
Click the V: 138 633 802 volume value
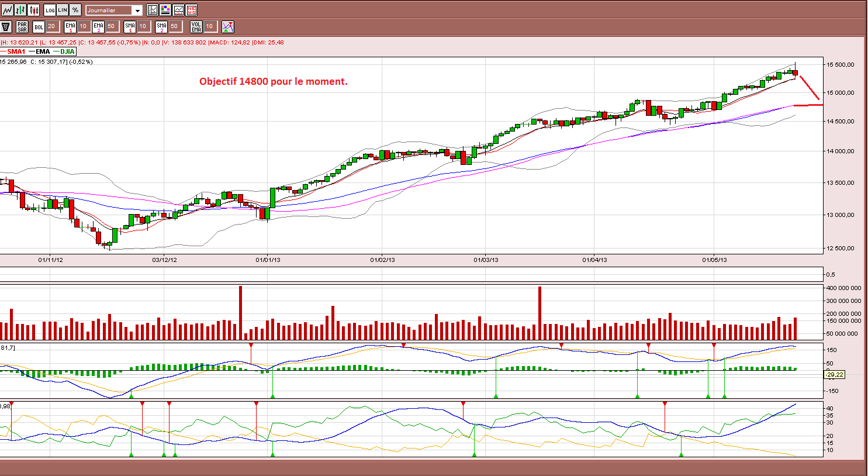click(x=185, y=42)
